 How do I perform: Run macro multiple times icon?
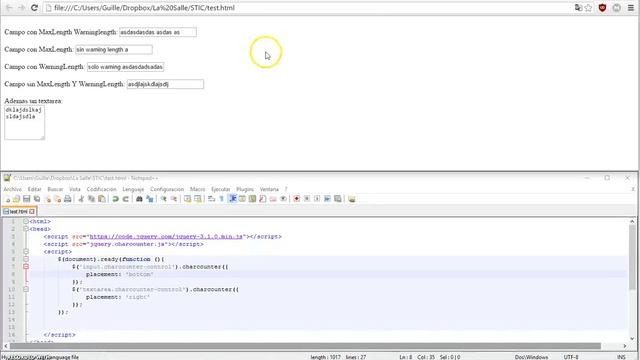coord(327,199)
